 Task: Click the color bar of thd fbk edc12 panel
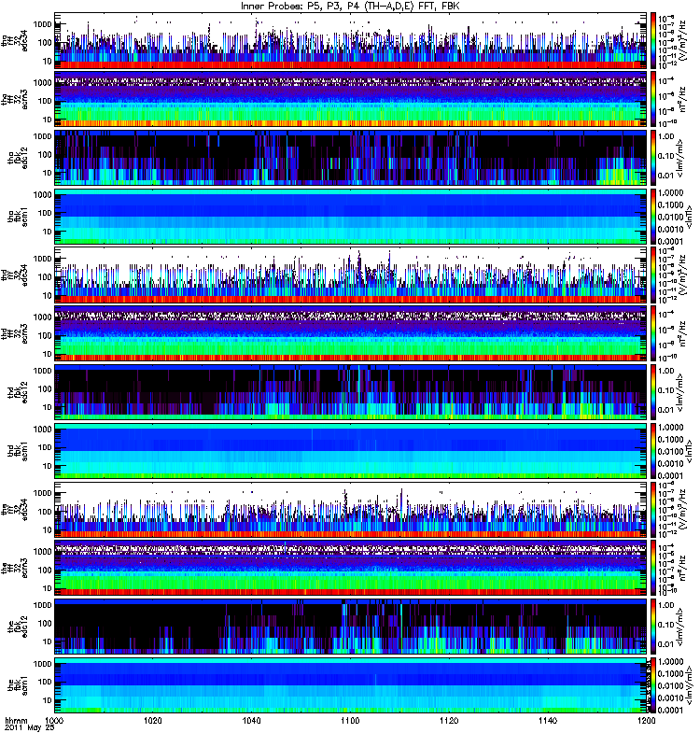(x=653, y=392)
